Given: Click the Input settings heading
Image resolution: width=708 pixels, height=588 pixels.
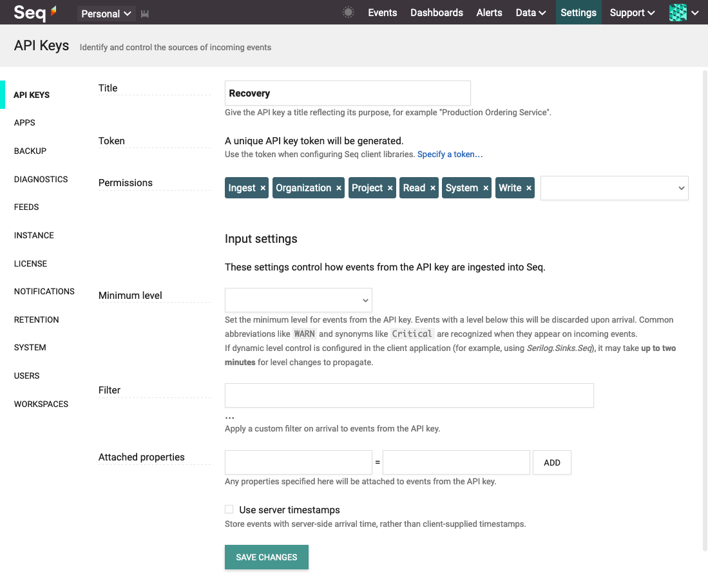Looking at the screenshot, I should [x=261, y=239].
